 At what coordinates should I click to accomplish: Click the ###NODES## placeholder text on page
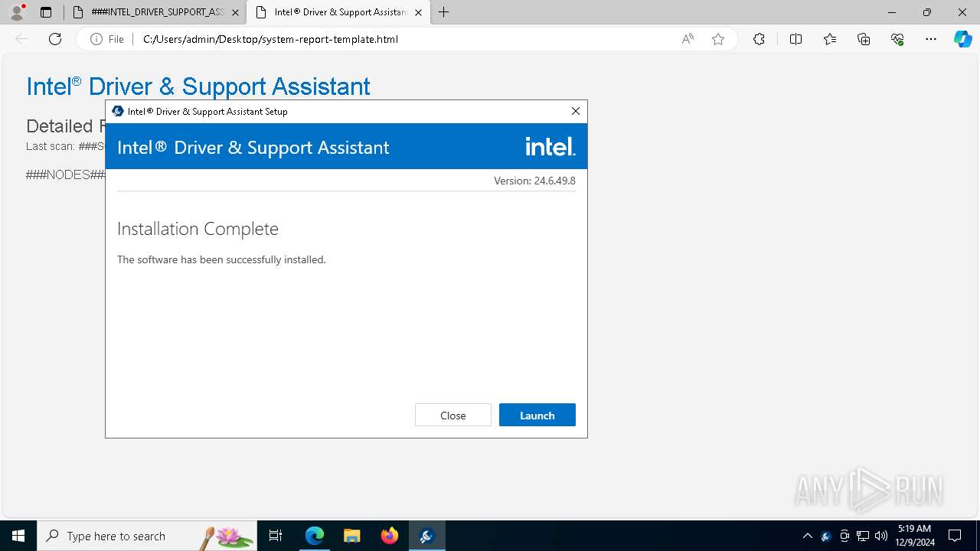[65, 174]
